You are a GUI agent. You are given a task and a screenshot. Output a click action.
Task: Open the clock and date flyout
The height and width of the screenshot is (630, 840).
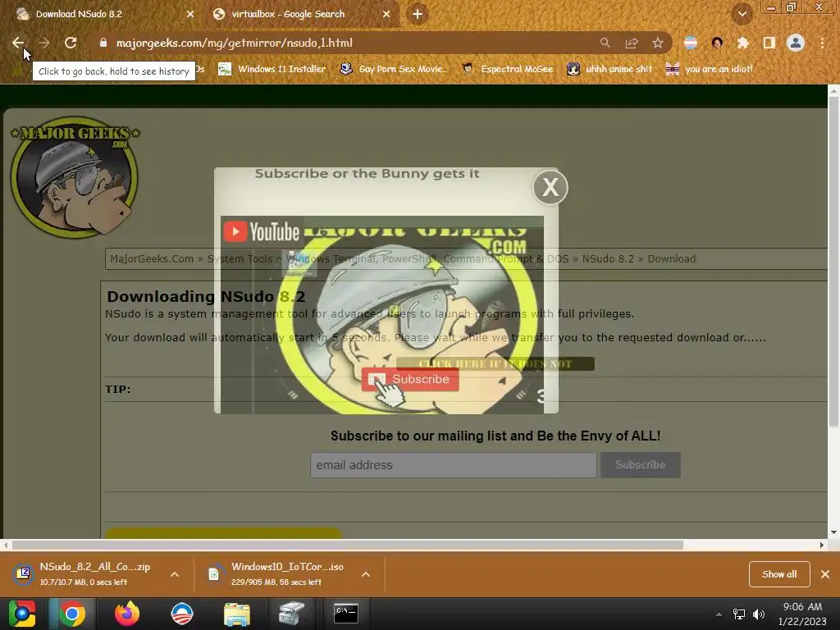pos(802,614)
